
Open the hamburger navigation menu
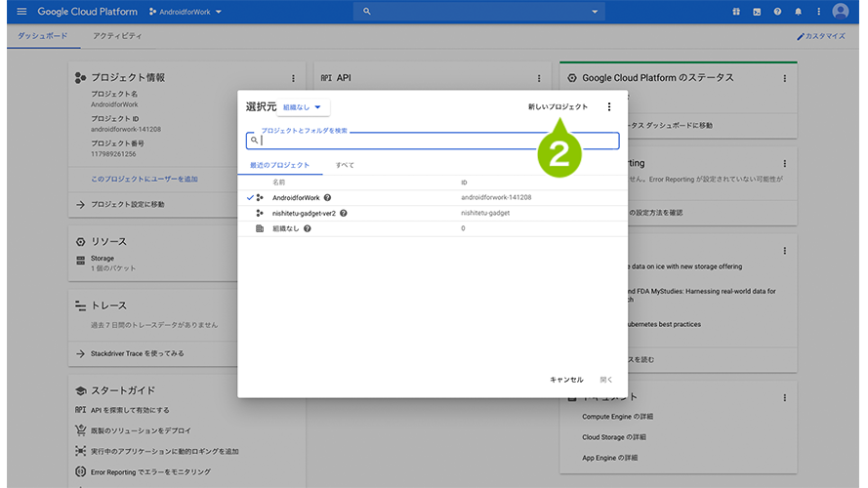coord(21,11)
